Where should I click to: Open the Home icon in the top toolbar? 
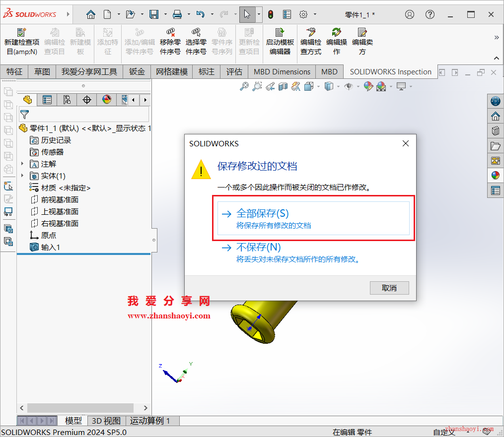91,14
